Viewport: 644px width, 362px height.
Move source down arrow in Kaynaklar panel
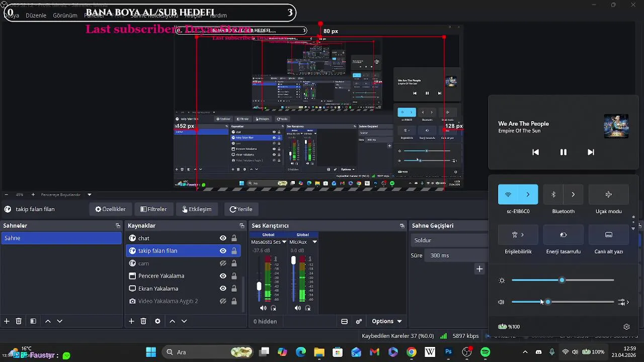[x=184, y=321]
